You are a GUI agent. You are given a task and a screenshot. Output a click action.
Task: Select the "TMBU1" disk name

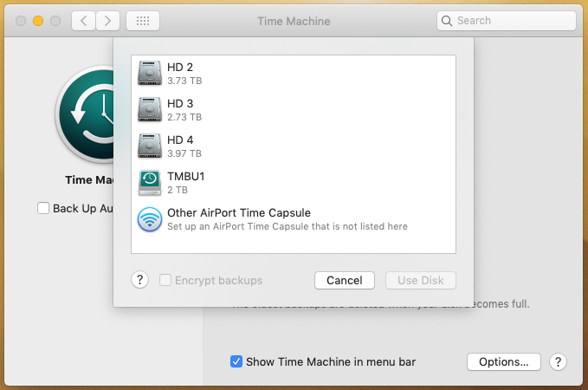point(185,177)
